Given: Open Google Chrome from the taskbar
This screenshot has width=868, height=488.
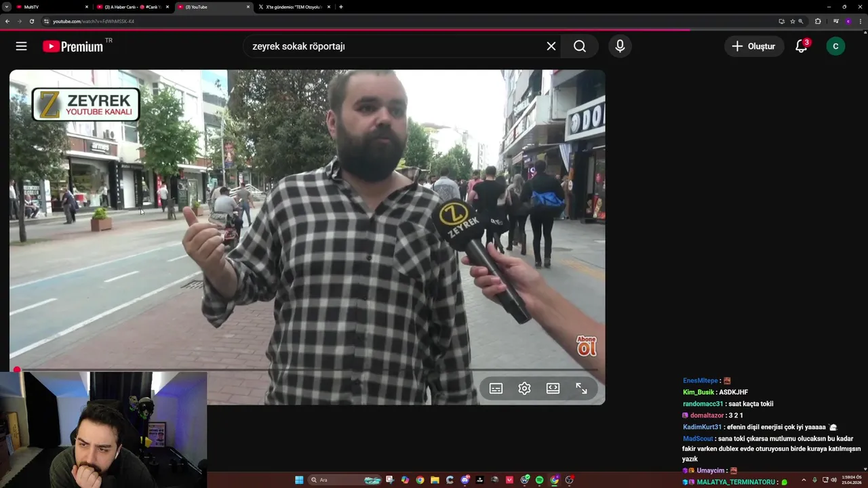Looking at the screenshot, I should pos(420,480).
